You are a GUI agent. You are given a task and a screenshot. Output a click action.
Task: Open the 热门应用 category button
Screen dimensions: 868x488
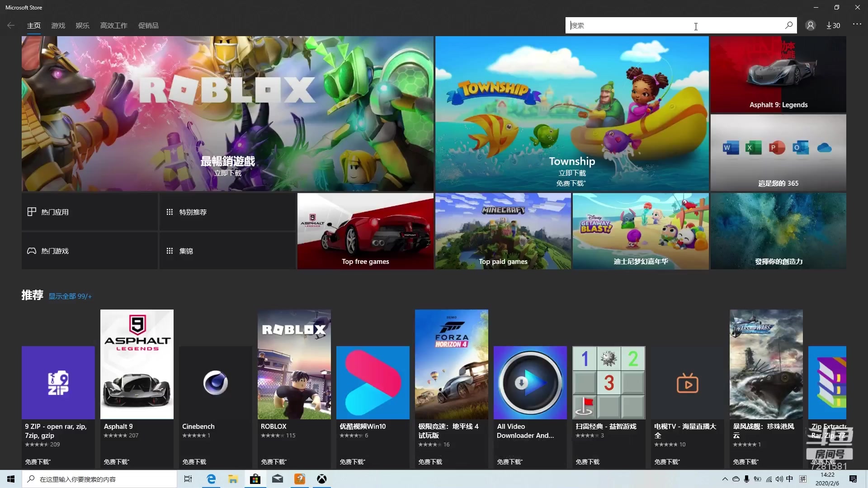pyautogui.click(x=90, y=212)
